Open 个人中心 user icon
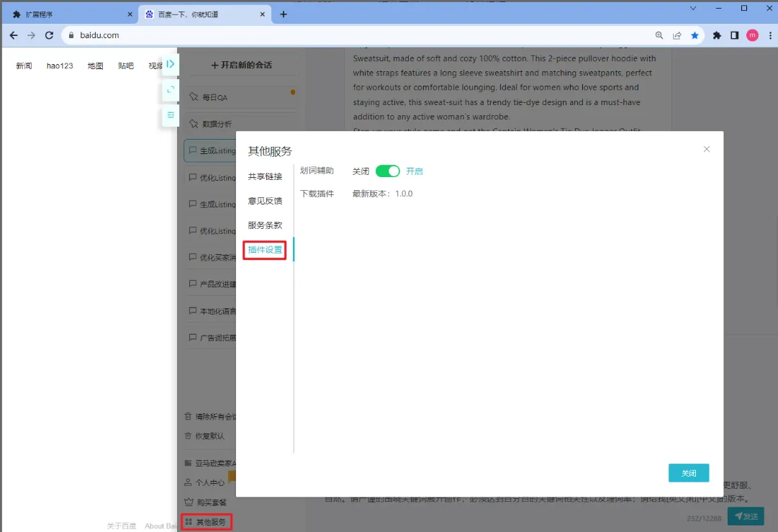Screen dimensions: 778x532 coord(188,482)
